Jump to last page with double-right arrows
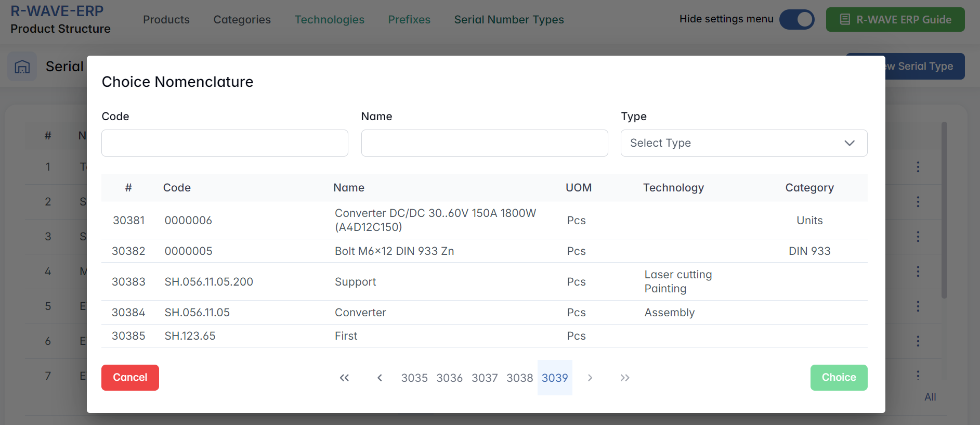Viewport: 980px width, 425px height. point(624,378)
